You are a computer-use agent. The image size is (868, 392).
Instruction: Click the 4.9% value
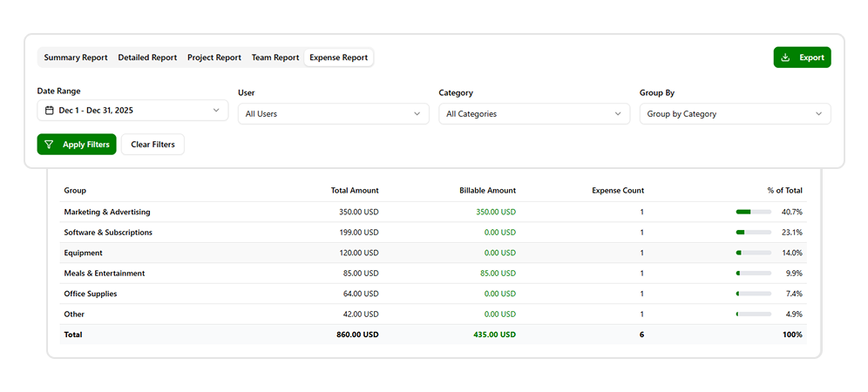pyautogui.click(x=794, y=314)
